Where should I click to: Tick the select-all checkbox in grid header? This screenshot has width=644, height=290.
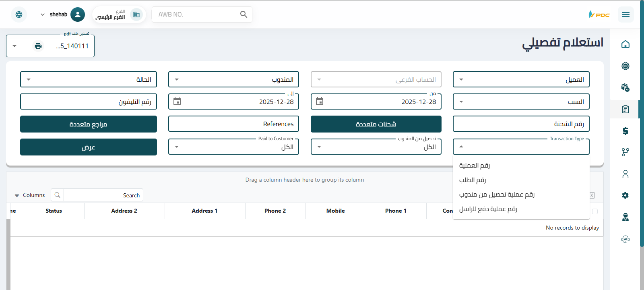(595, 211)
